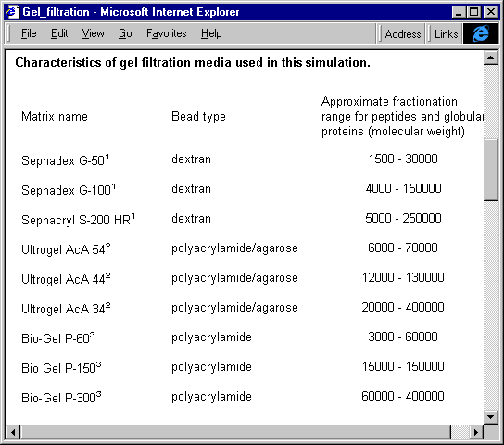Screen dimensions: 504x445
Task: Click the '6000 - 70000' range value
Action: 403,248
